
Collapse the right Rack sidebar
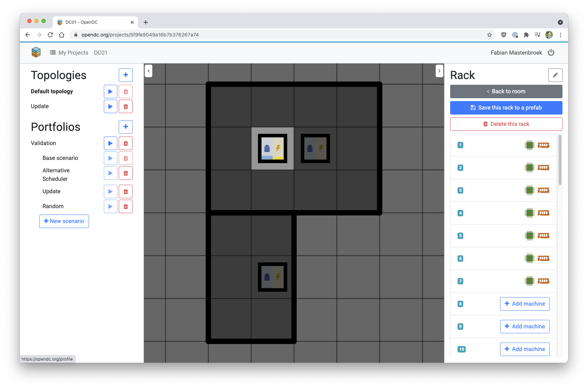click(439, 71)
